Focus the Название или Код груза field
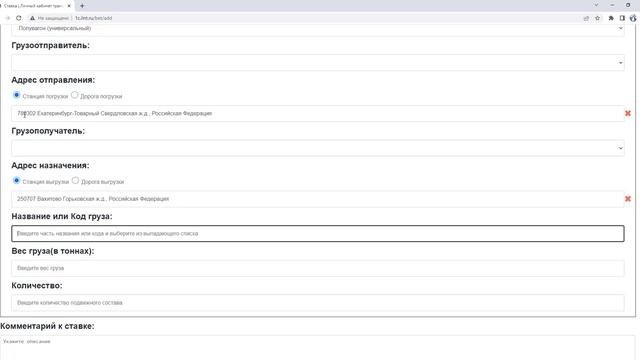 coord(318,233)
